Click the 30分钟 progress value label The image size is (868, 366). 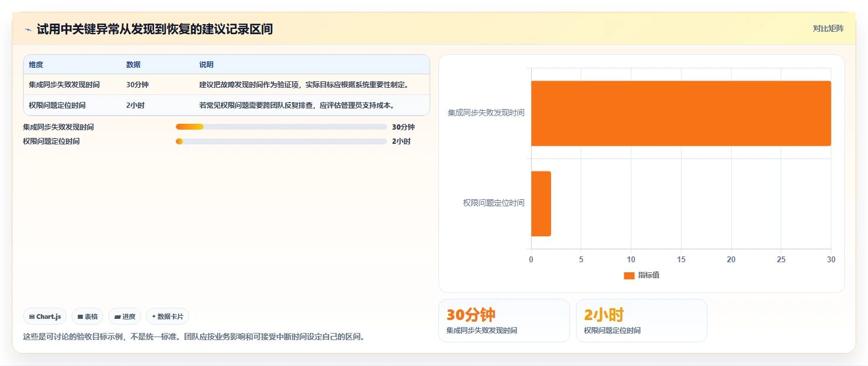[x=404, y=127]
